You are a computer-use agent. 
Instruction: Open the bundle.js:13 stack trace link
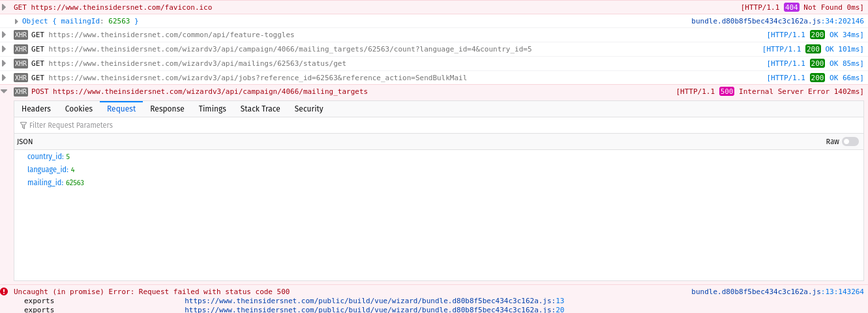374,301
